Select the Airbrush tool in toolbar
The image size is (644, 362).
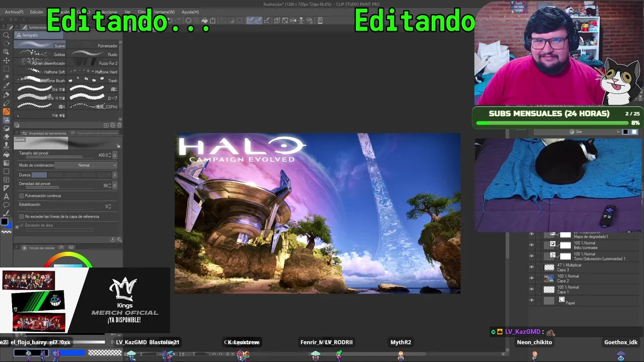pyautogui.click(x=7, y=120)
